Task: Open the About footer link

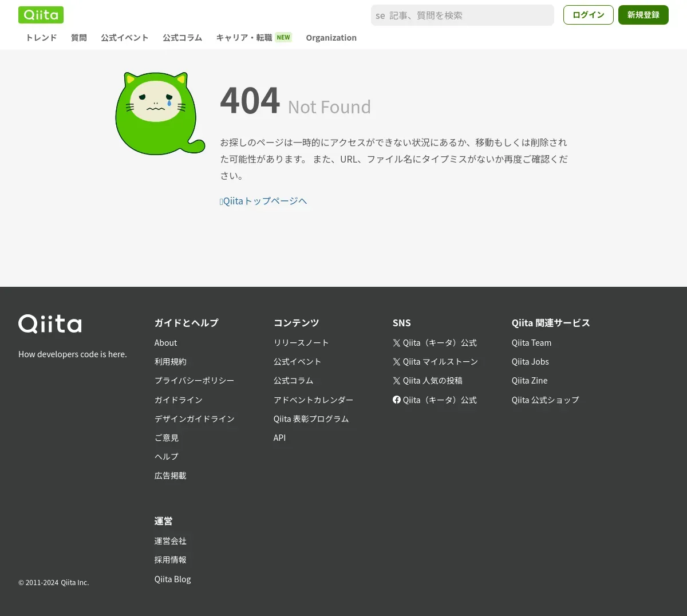Action: pos(165,343)
